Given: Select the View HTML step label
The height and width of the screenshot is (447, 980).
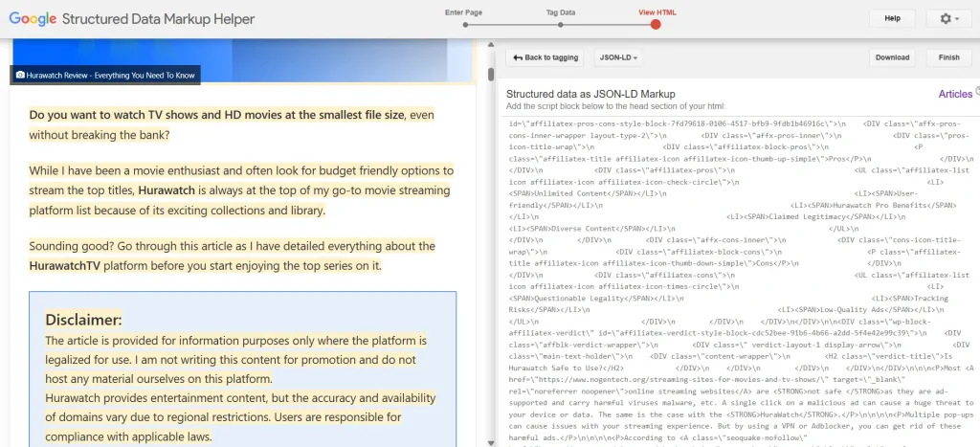Looking at the screenshot, I should click(657, 11).
